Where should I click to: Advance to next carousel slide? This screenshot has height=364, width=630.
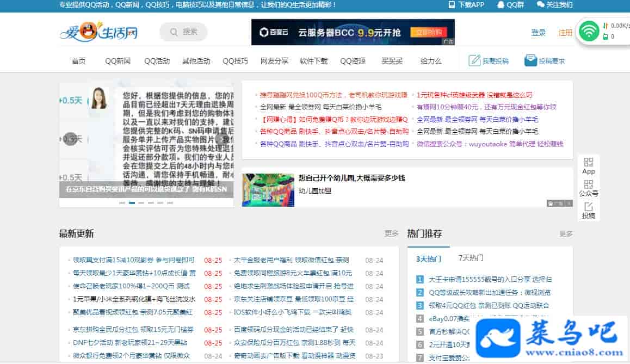tap(223, 139)
